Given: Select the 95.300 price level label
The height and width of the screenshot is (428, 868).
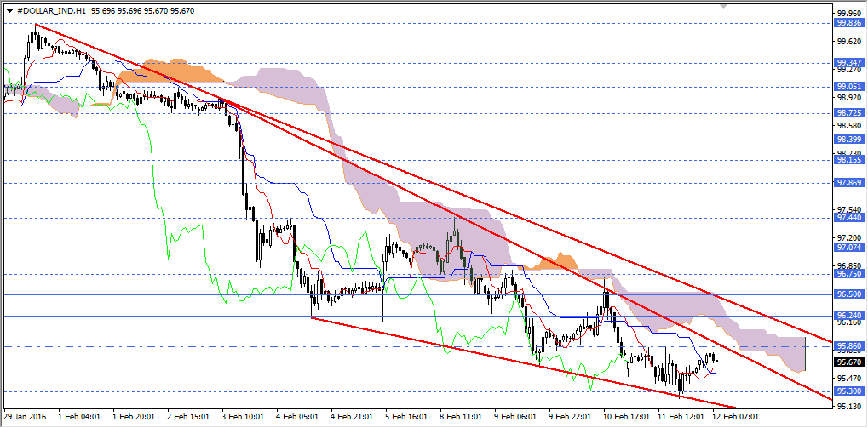Looking at the screenshot, I should 849,391.
